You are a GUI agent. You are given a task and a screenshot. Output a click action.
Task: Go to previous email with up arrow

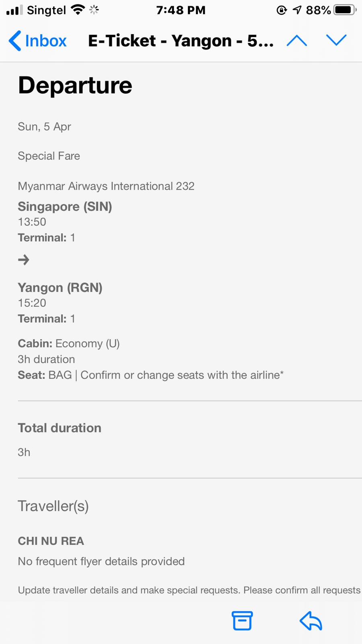[297, 41]
